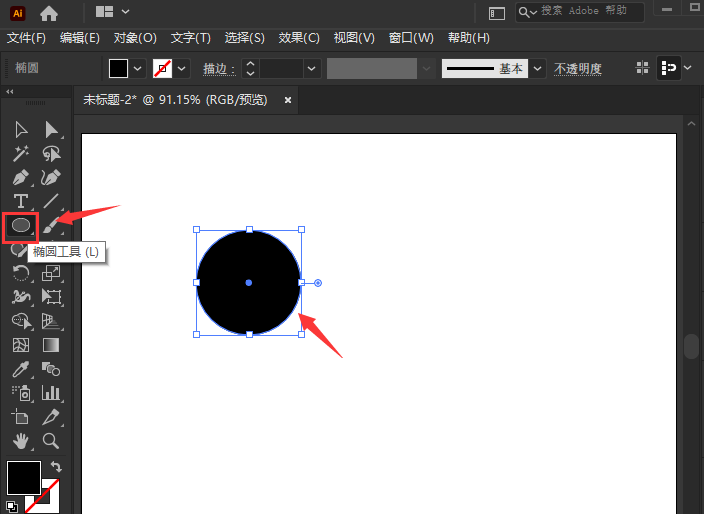The width and height of the screenshot is (704, 514).
Task: Select the Line Segment tool
Action: pyautogui.click(x=51, y=201)
